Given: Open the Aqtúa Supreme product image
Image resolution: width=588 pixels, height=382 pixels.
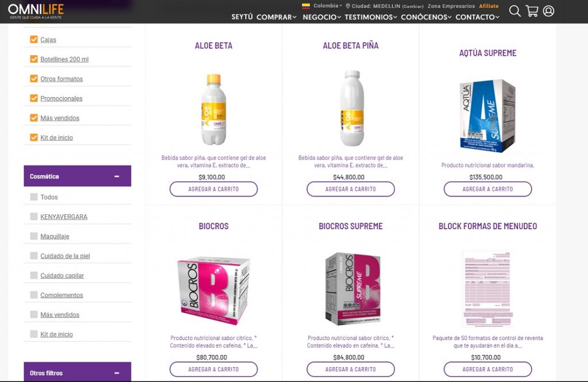Looking at the screenshot, I should pos(488,115).
